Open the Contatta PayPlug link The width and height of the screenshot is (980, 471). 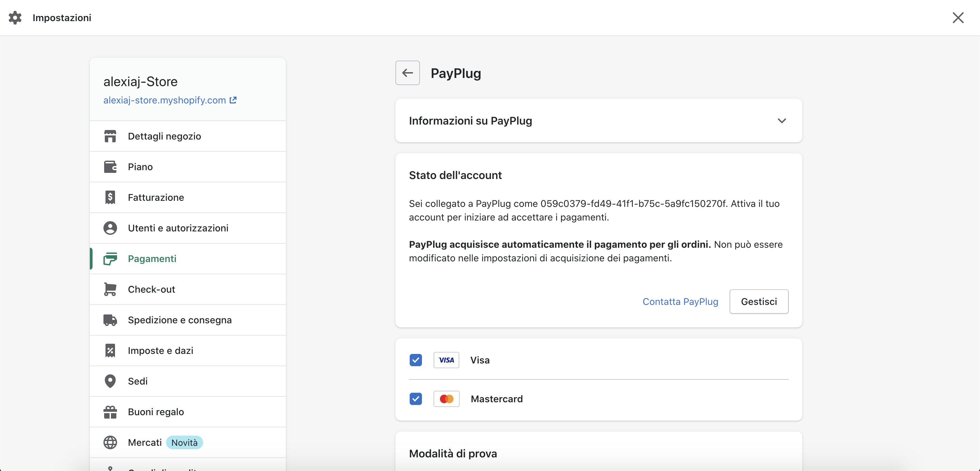(x=680, y=301)
